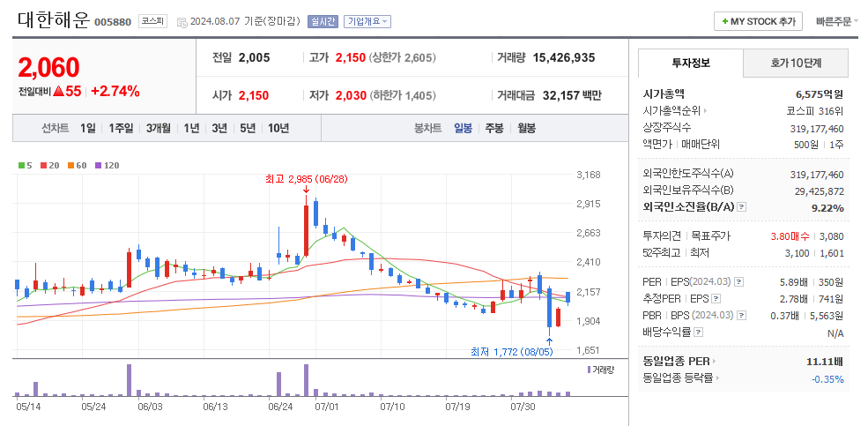
Task: Click the 시가총액 value 6,575억원
Action: coord(820,94)
